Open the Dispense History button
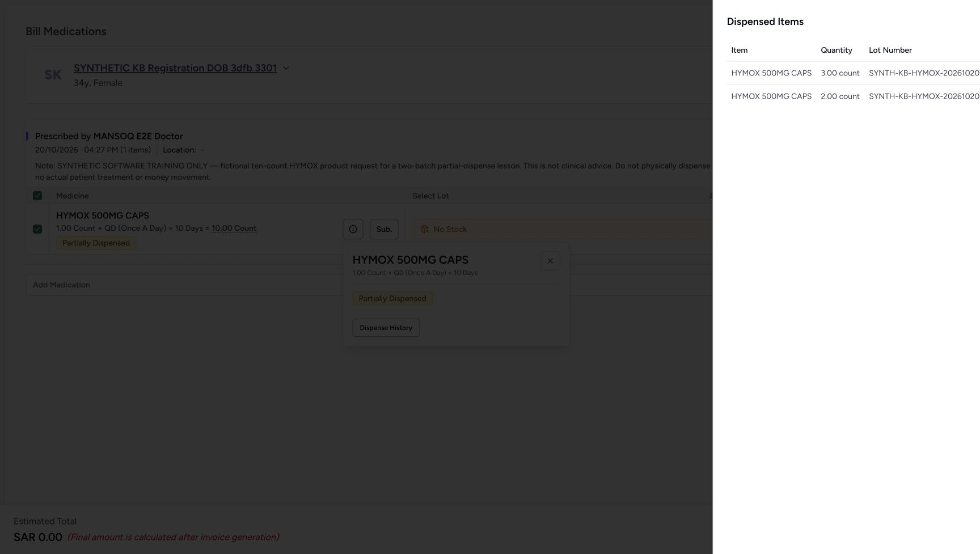The width and height of the screenshot is (980, 554). click(386, 328)
